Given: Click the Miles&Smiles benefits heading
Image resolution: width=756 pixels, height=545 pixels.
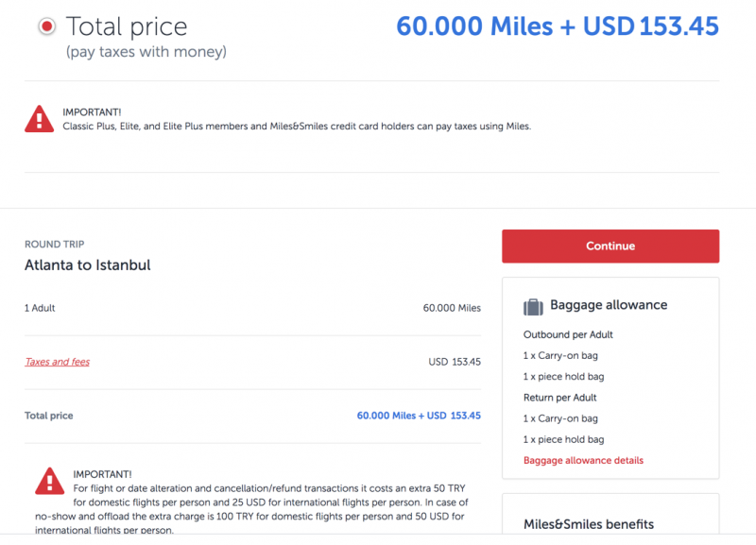Looking at the screenshot, I should 589,524.
